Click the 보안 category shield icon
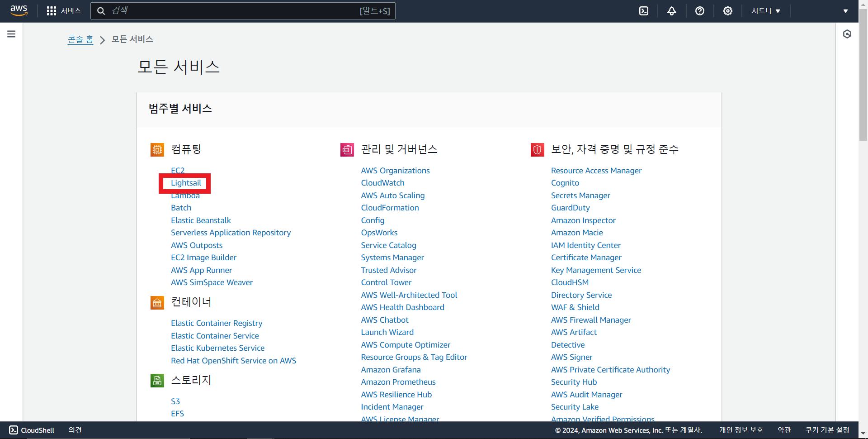The height and width of the screenshot is (439, 868). pyautogui.click(x=538, y=149)
